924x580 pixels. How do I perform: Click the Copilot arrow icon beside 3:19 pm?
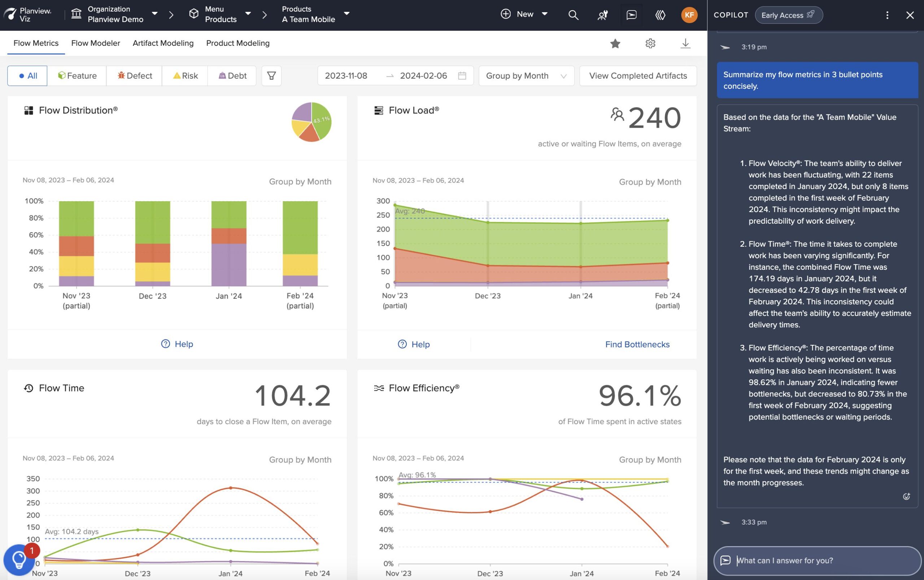(725, 47)
